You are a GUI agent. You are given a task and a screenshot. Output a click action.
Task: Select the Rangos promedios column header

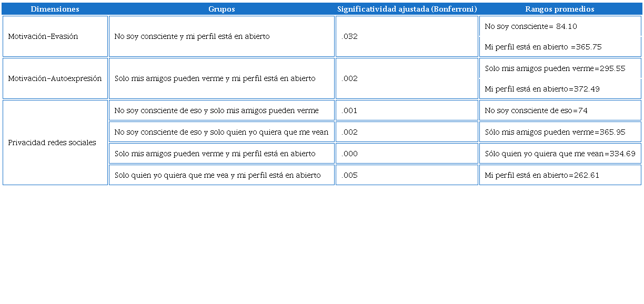point(560,9)
